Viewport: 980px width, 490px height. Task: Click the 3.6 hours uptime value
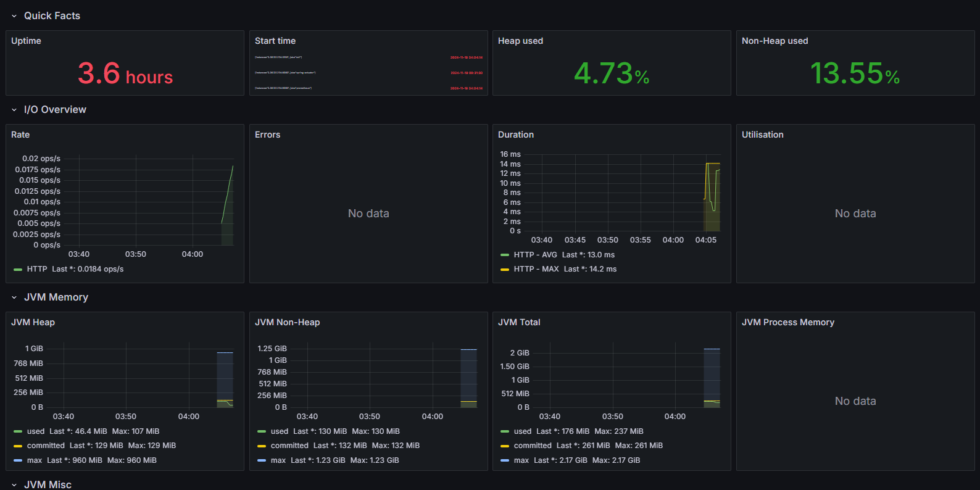(125, 73)
